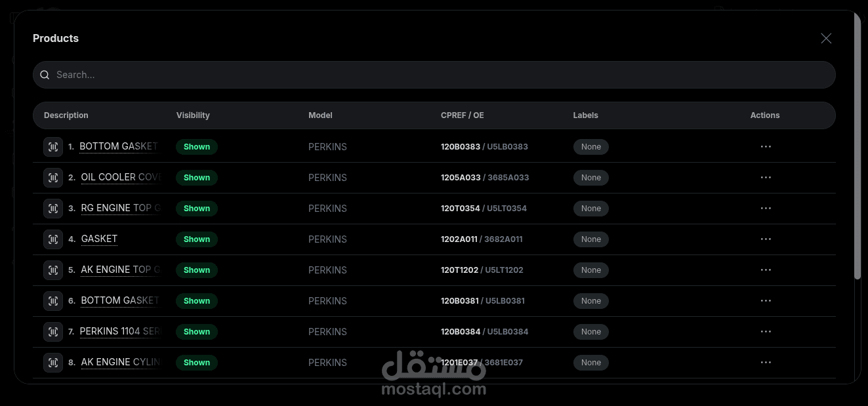Open actions menu for row 120T0354
Image resolution: width=868 pixels, height=406 pixels.
(x=766, y=209)
